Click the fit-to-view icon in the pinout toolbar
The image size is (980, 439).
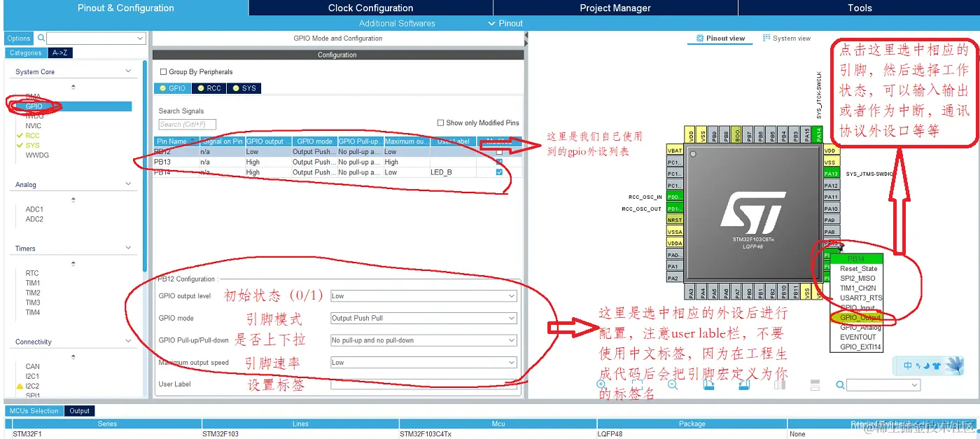(x=637, y=384)
